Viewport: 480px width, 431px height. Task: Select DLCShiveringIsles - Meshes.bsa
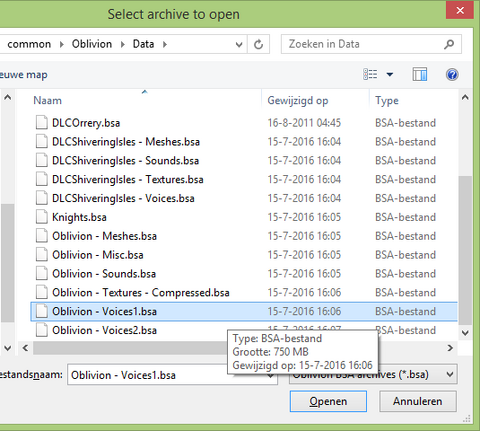(126, 142)
